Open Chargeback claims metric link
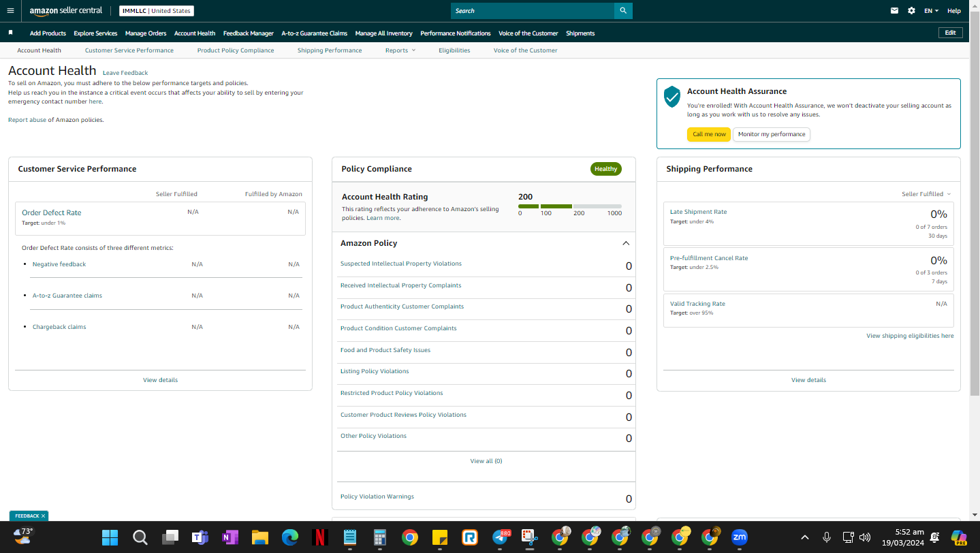980x553 pixels. coord(59,327)
